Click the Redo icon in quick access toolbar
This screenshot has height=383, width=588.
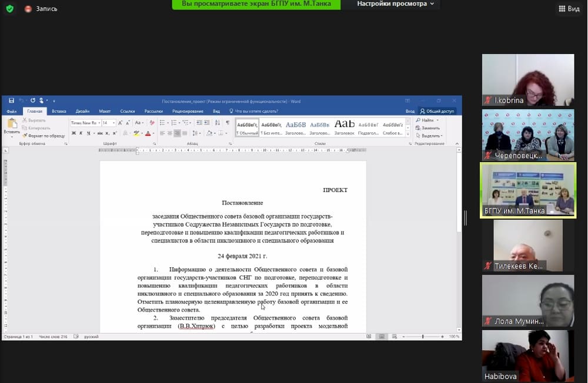pyautogui.click(x=33, y=100)
